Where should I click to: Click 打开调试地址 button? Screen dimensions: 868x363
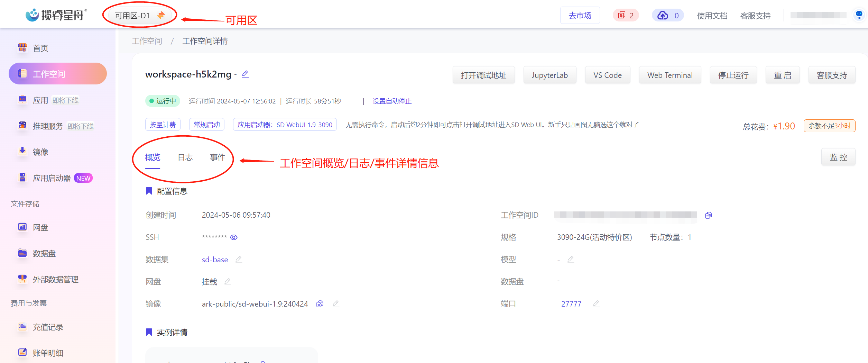[x=483, y=75]
